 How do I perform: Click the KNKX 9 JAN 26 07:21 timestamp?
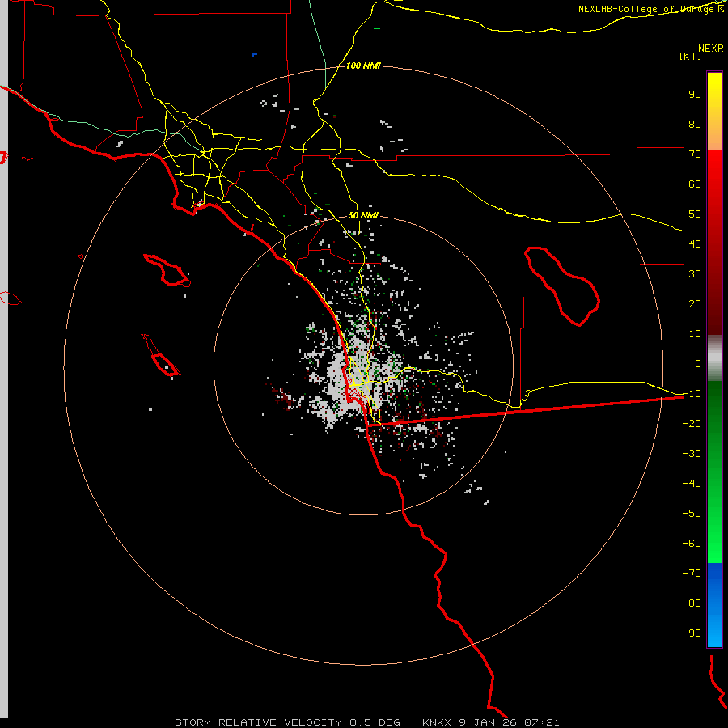click(491, 722)
